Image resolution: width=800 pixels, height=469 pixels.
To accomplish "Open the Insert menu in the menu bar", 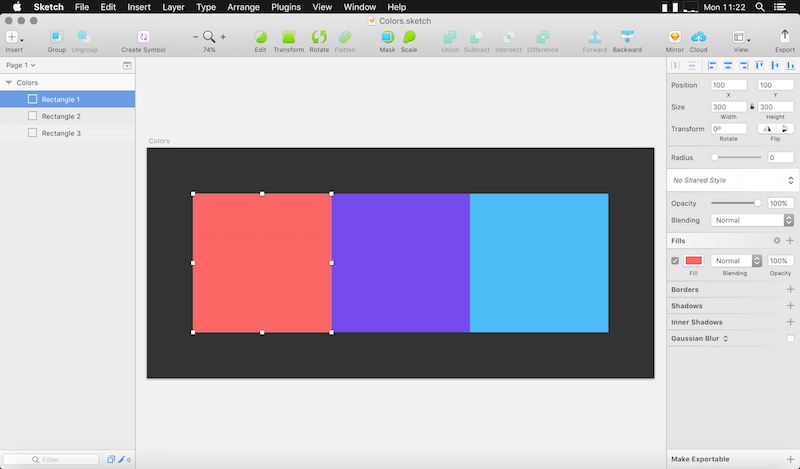I will (139, 7).
